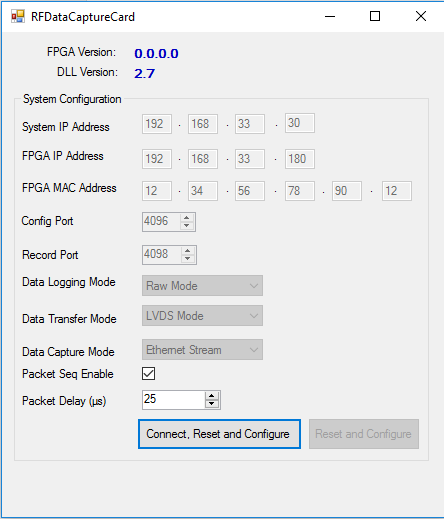The width and height of the screenshot is (444, 519).
Task: Open the Data Capture Mode dropdown
Action: pyautogui.click(x=202, y=349)
